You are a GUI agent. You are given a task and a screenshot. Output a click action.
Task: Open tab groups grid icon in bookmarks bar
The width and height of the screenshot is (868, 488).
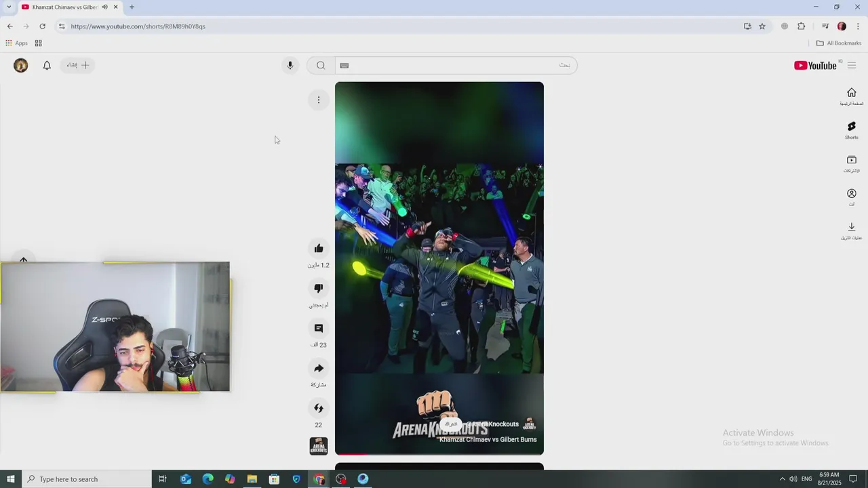click(x=39, y=43)
